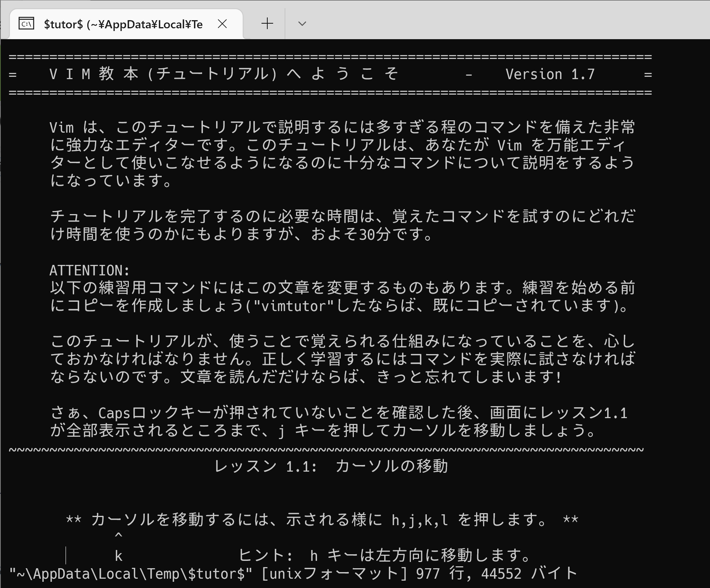Image resolution: width=710 pixels, height=588 pixels.
Task: Click the ヒント hint text about the h key
Action: click(384, 555)
